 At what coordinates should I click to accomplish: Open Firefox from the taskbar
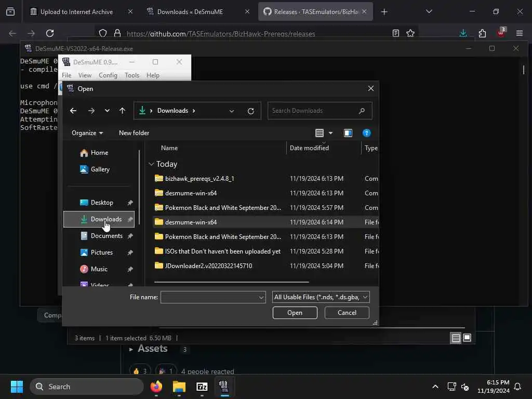point(156,387)
